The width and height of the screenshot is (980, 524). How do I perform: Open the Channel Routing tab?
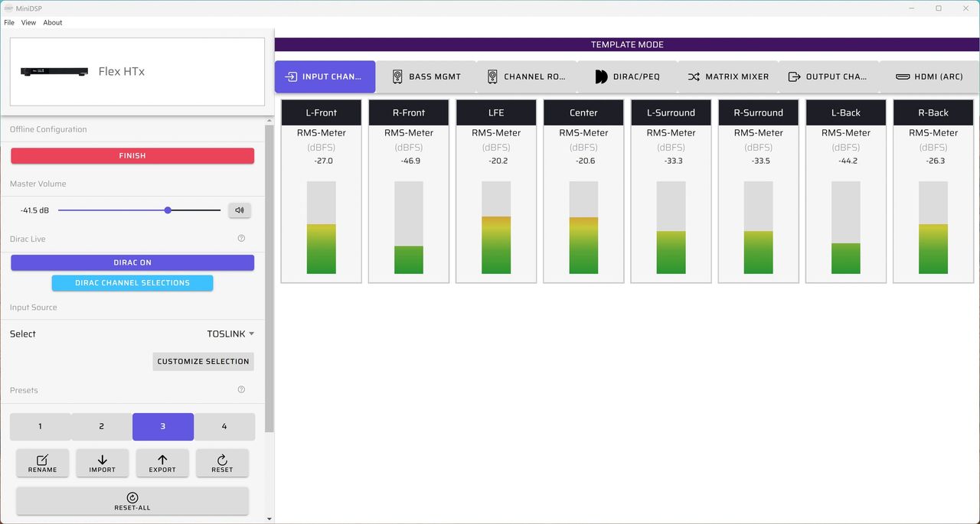pyautogui.click(x=527, y=76)
